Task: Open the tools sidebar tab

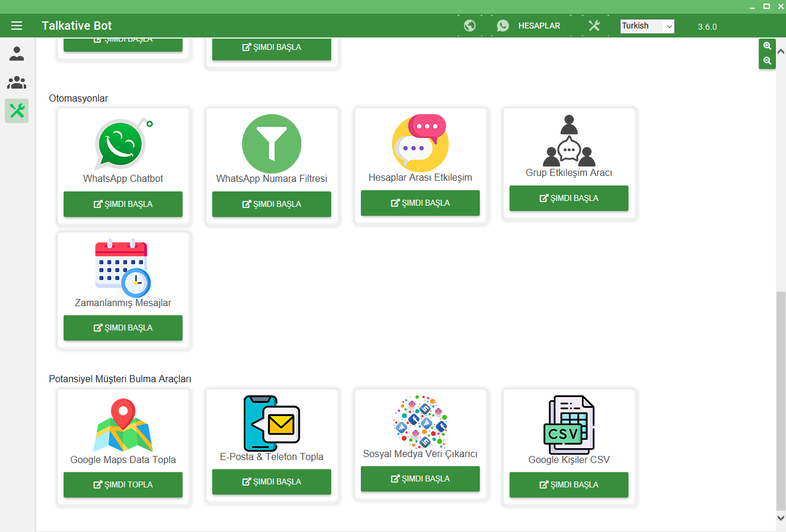Action: pyautogui.click(x=17, y=111)
